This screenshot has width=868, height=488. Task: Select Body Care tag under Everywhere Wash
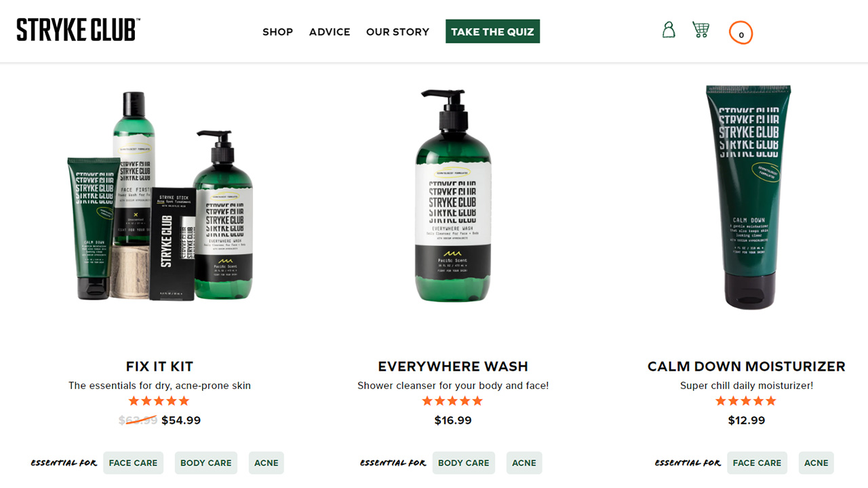click(x=463, y=463)
